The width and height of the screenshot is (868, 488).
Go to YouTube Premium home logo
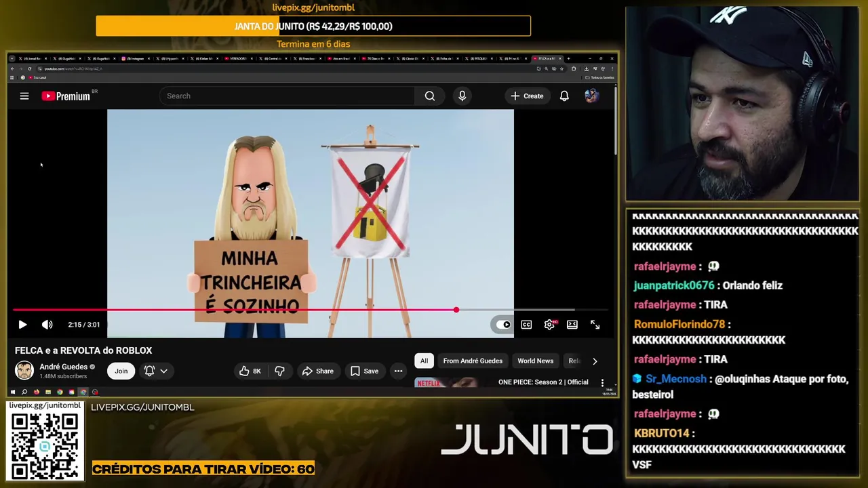coord(66,96)
